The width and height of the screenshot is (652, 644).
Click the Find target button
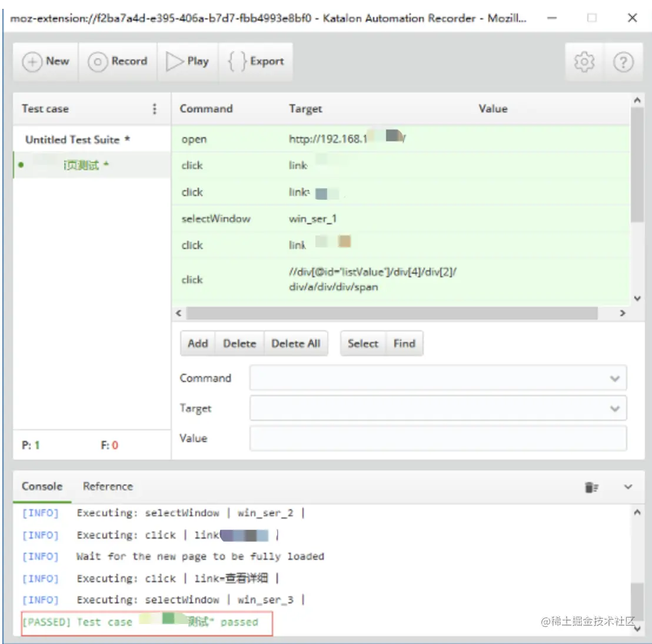(x=404, y=344)
